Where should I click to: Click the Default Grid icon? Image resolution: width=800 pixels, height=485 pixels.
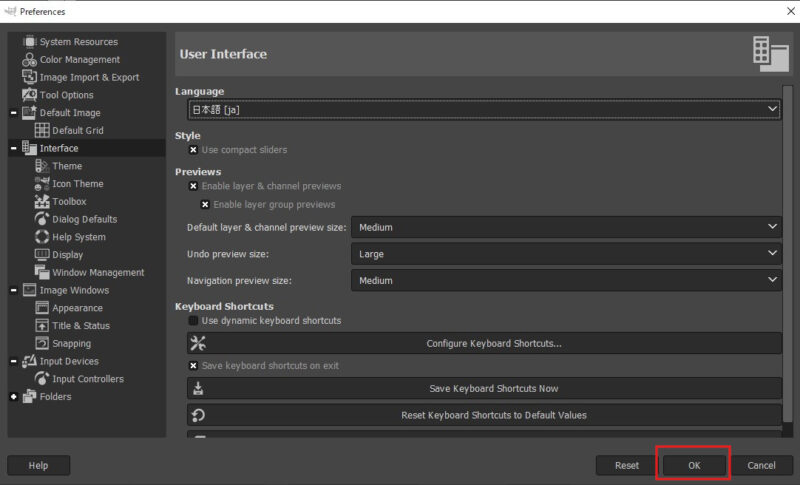[42, 130]
